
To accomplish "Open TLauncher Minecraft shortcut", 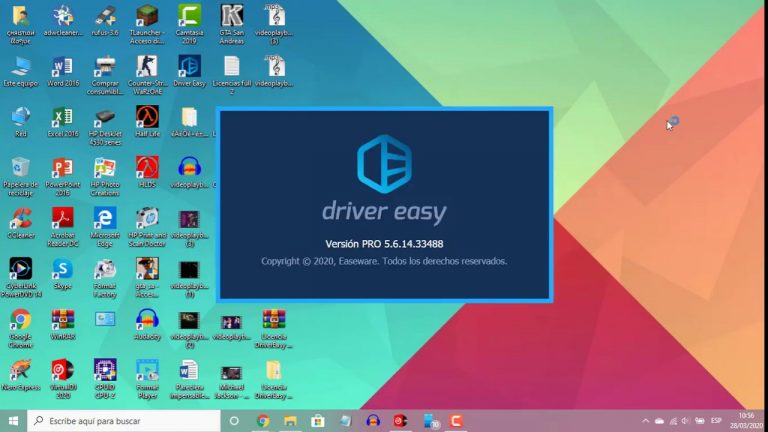I will pos(147,24).
